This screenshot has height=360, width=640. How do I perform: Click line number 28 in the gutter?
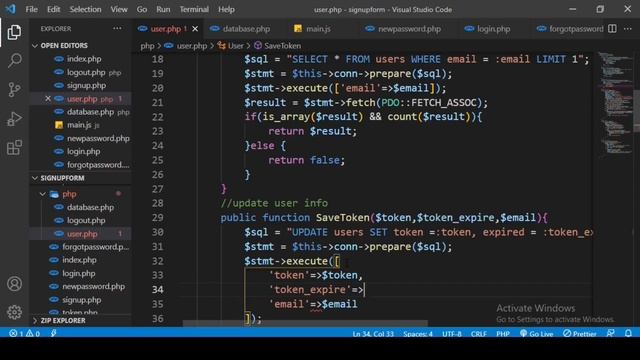tap(158, 203)
